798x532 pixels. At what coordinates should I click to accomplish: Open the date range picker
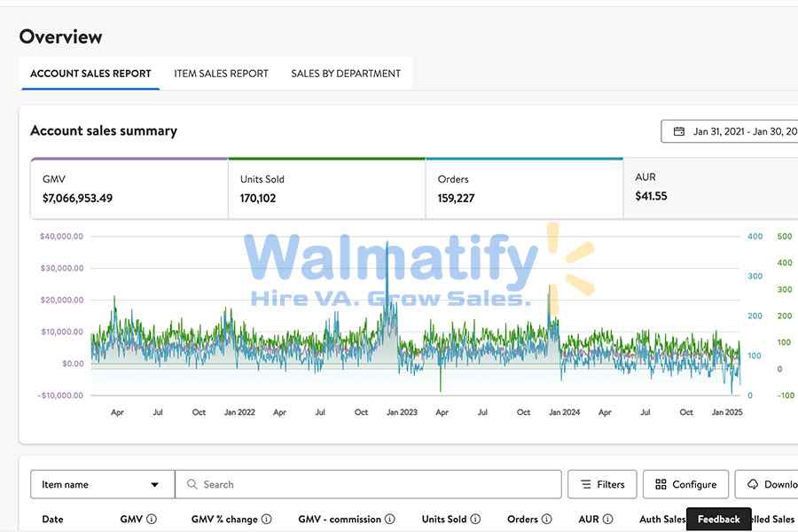click(730, 131)
